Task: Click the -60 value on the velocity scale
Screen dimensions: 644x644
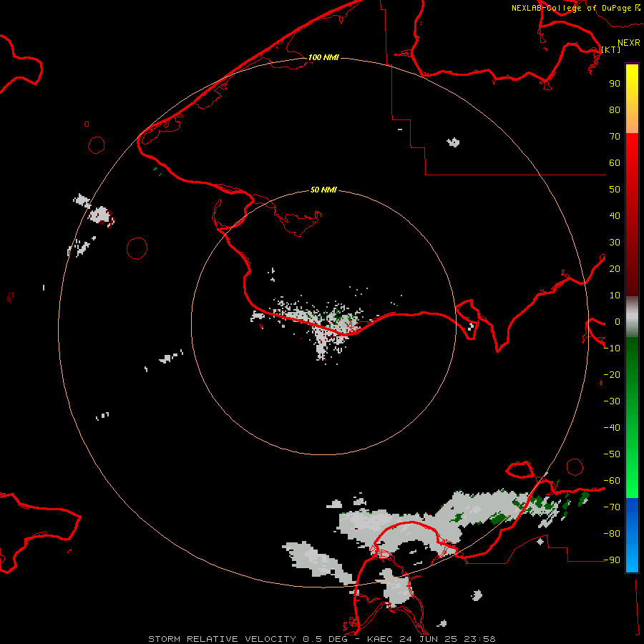Action: [612, 481]
